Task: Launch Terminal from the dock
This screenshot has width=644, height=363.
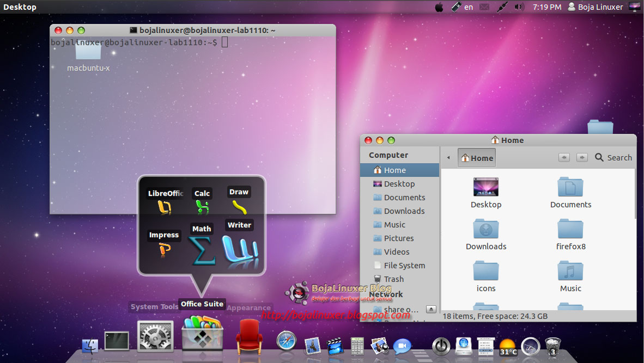Action: coord(117,341)
